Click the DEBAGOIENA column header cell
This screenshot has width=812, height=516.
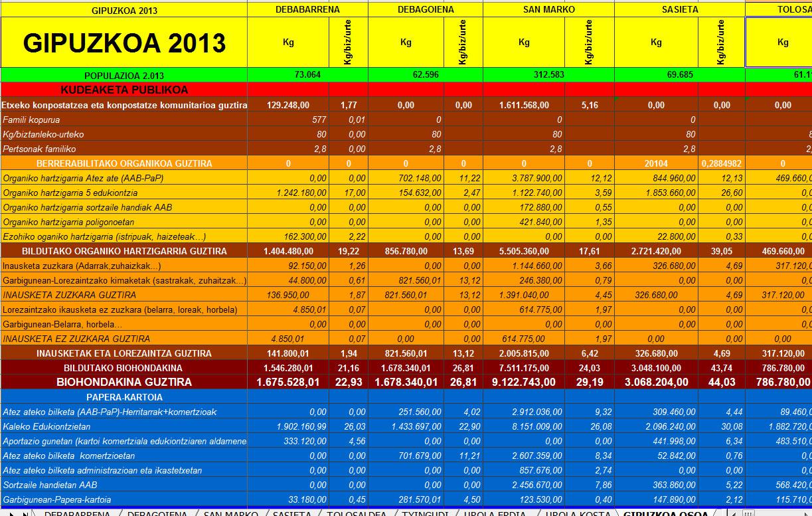click(426, 10)
